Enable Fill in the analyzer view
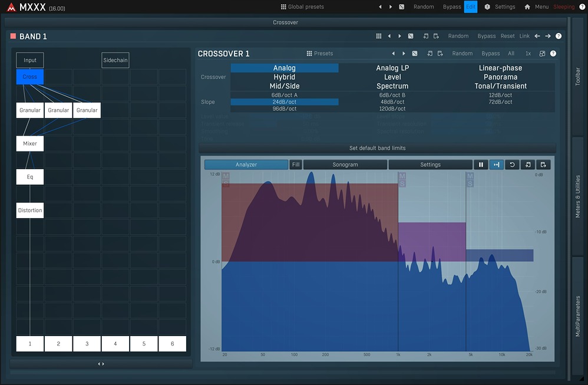Viewport: 588px width, 385px height. 295,164
